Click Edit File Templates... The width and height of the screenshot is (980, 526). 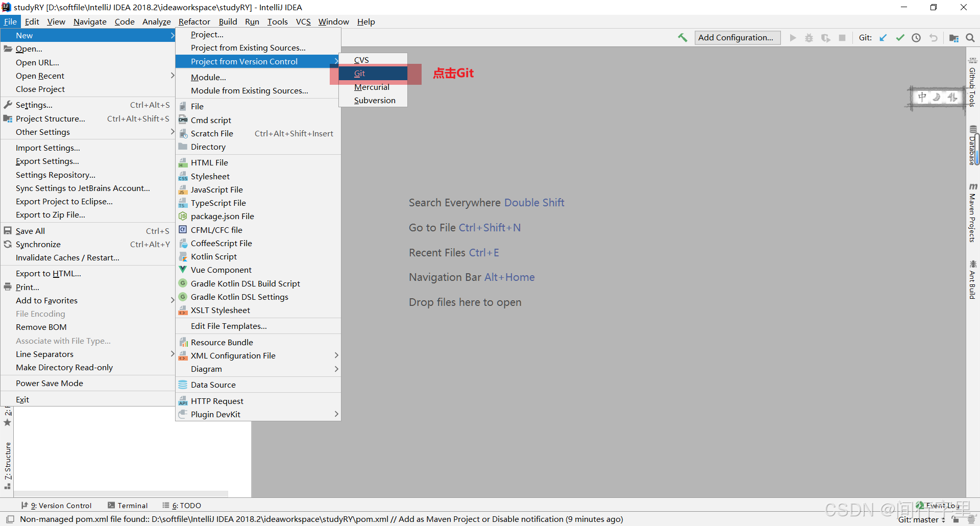click(258, 326)
